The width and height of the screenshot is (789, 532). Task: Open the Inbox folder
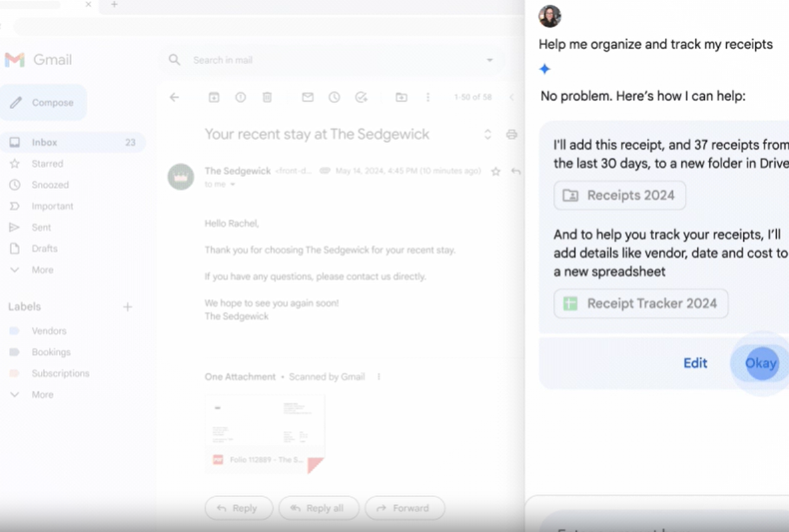tap(44, 142)
